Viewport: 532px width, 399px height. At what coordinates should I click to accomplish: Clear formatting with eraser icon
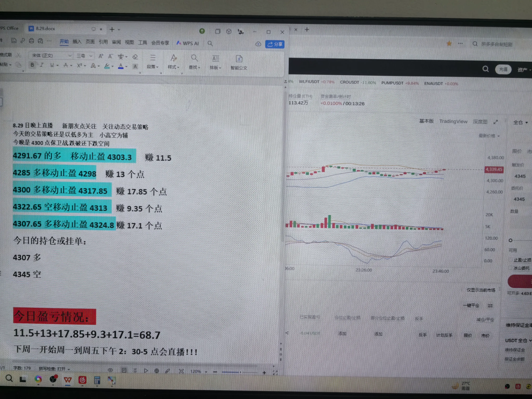135,57
